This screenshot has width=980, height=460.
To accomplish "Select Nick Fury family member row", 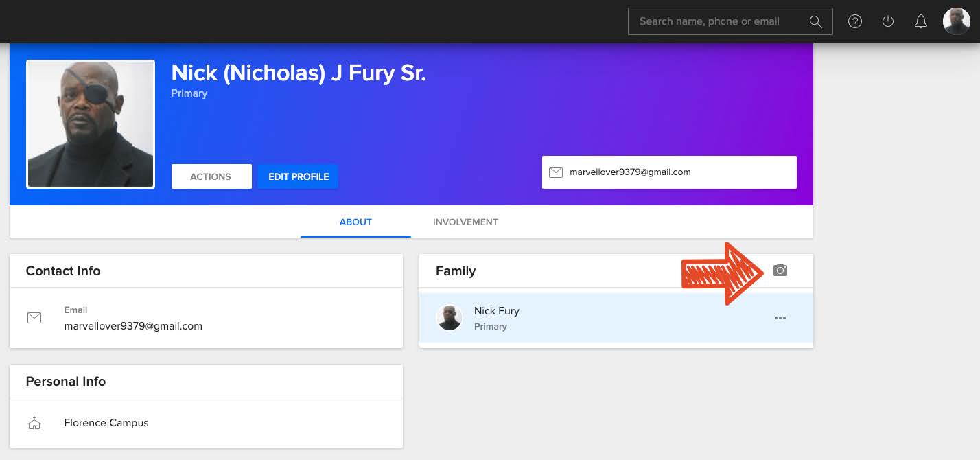I will click(616, 318).
